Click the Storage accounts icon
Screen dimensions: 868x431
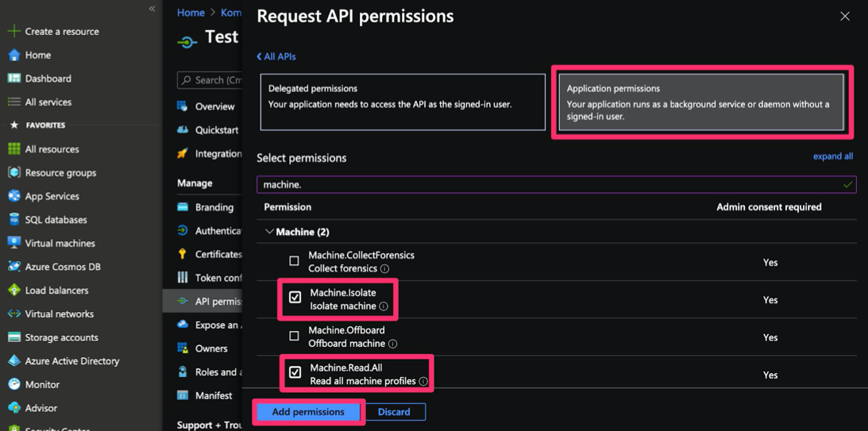[14, 337]
